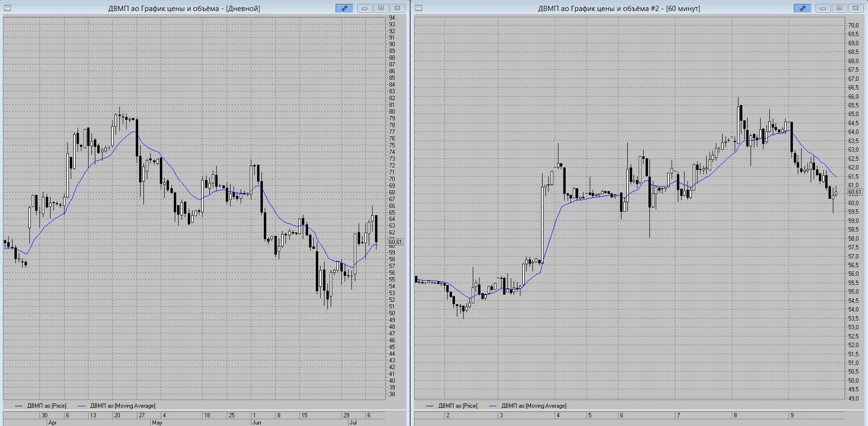
Task: Click the day label 5 on the 60-minute axis
Action: click(590, 415)
